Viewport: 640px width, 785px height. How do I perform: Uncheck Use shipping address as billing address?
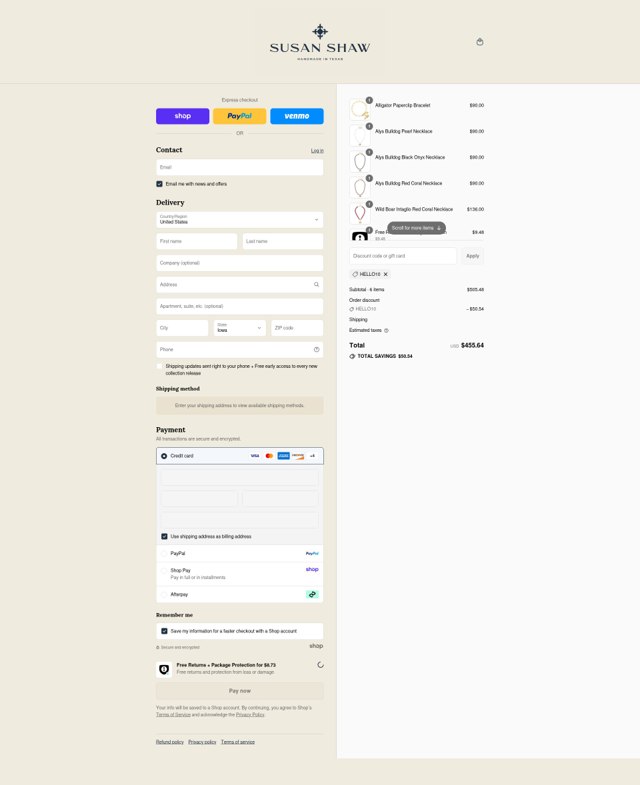tap(164, 536)
